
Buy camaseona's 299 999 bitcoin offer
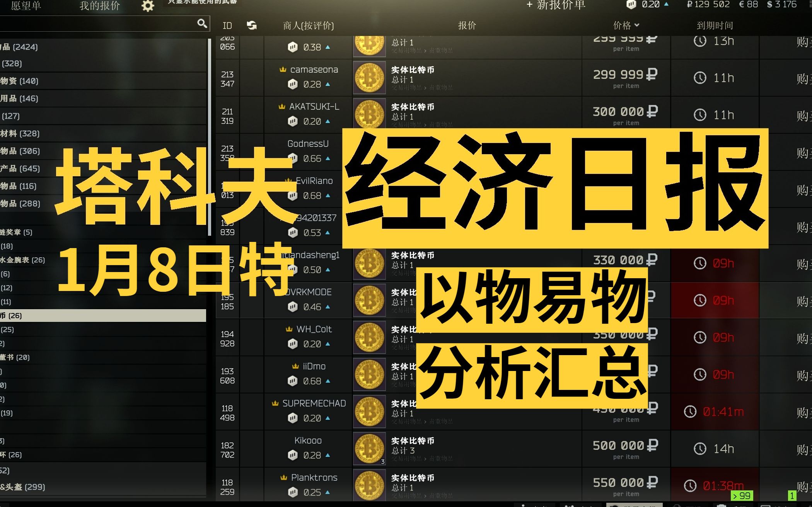tap(803, 78)
